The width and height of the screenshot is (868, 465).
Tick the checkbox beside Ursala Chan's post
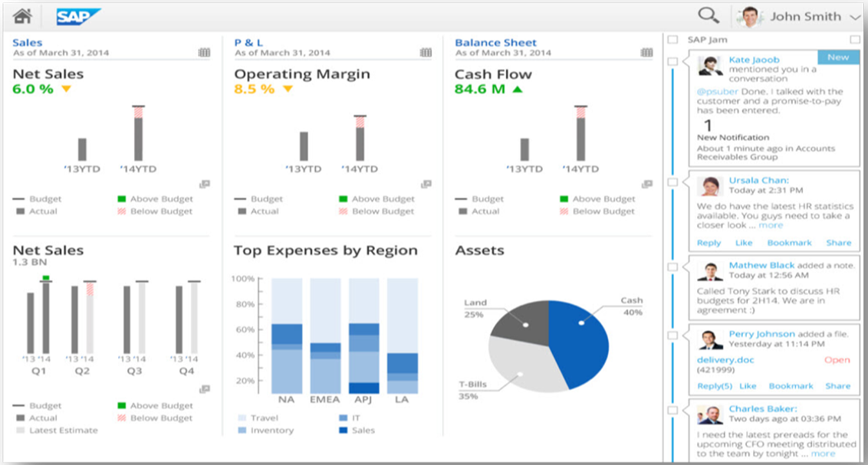(672, 182)
